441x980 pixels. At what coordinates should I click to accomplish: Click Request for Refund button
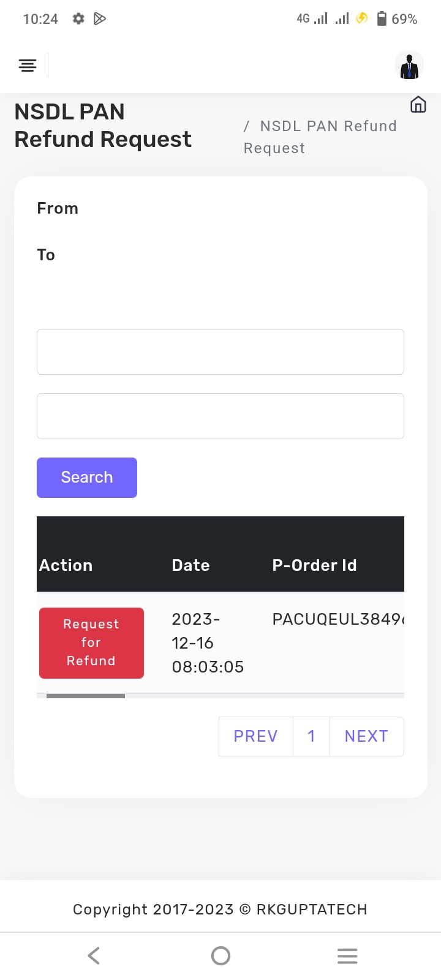(x=91, y=643)
